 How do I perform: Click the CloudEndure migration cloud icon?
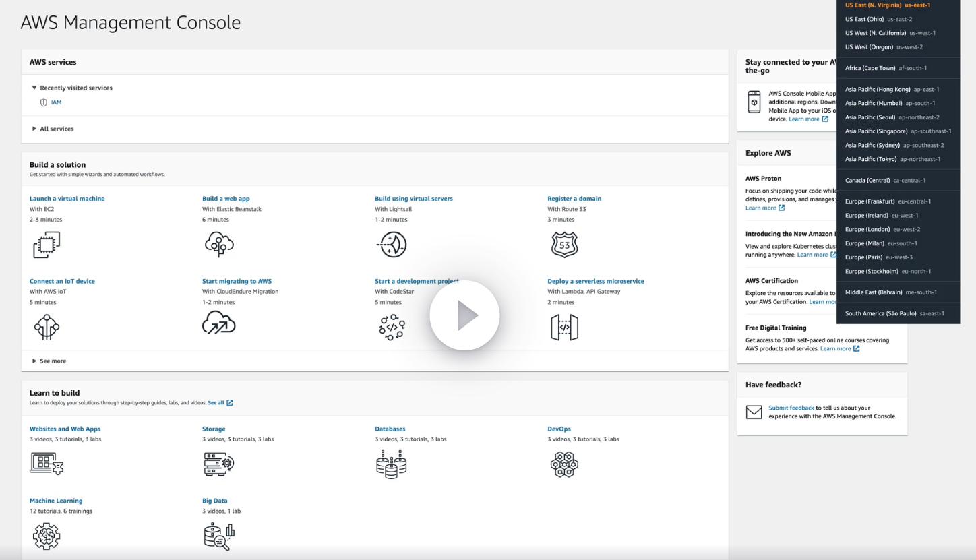click(219, 325)
